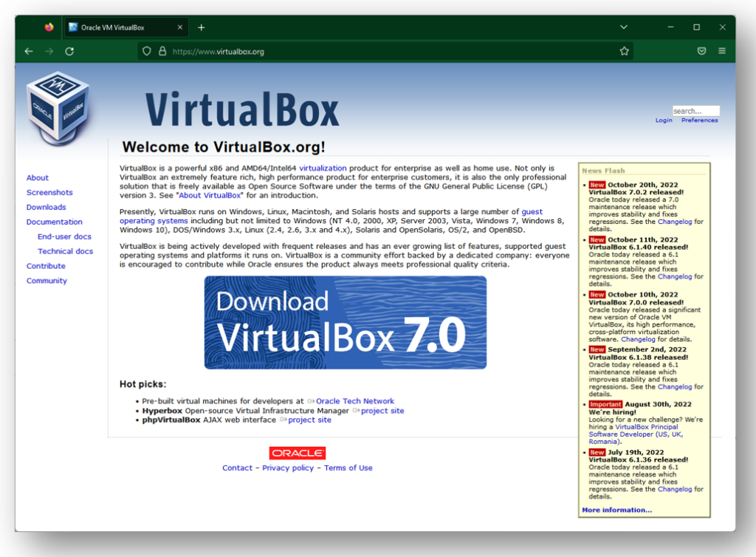Click the padlock site security icon

(x=162, y=51)
